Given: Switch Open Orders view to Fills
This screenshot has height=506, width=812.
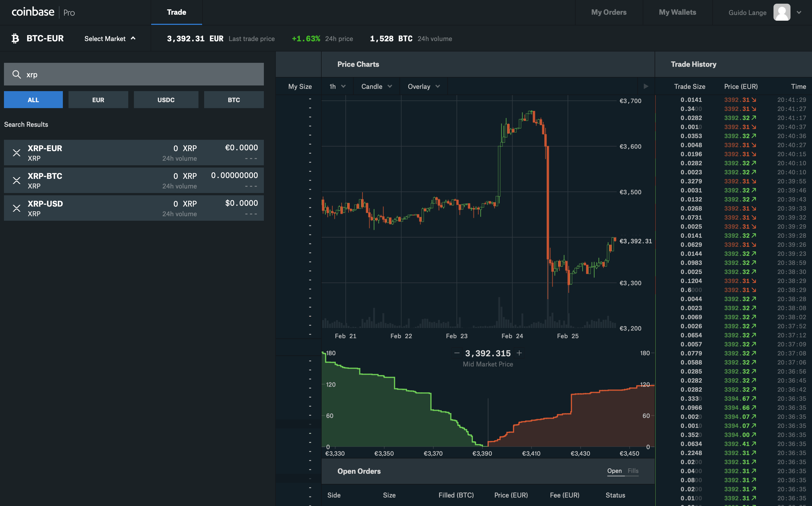Looking at the screenshot, I should [632, 471].
